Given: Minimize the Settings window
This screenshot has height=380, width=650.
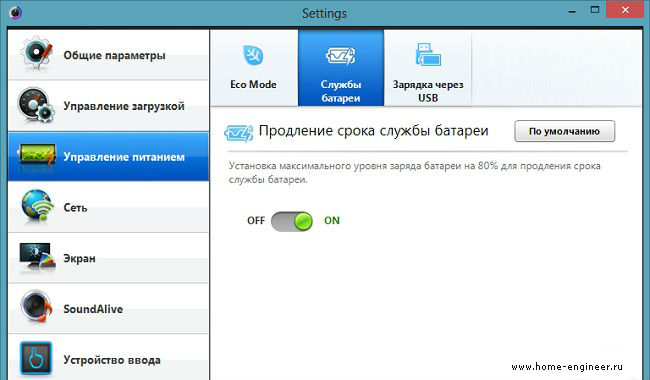Looking at the screenshot, I should click(572, 12).
